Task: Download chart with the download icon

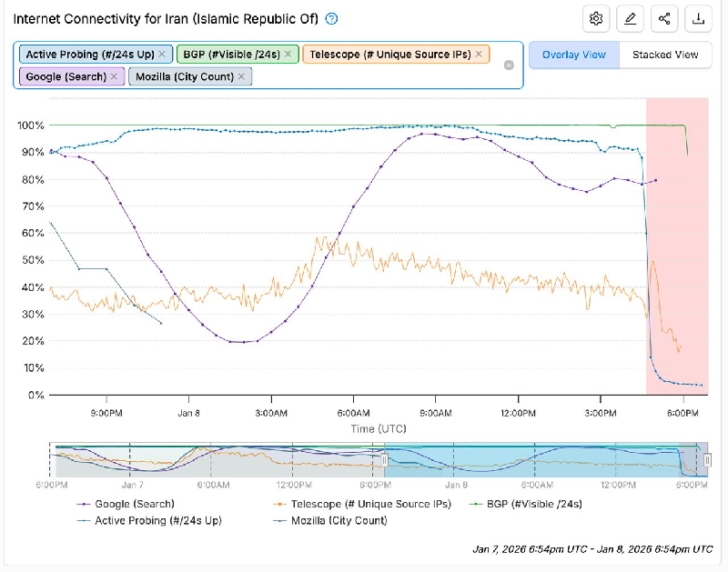Action: [697, 19]
